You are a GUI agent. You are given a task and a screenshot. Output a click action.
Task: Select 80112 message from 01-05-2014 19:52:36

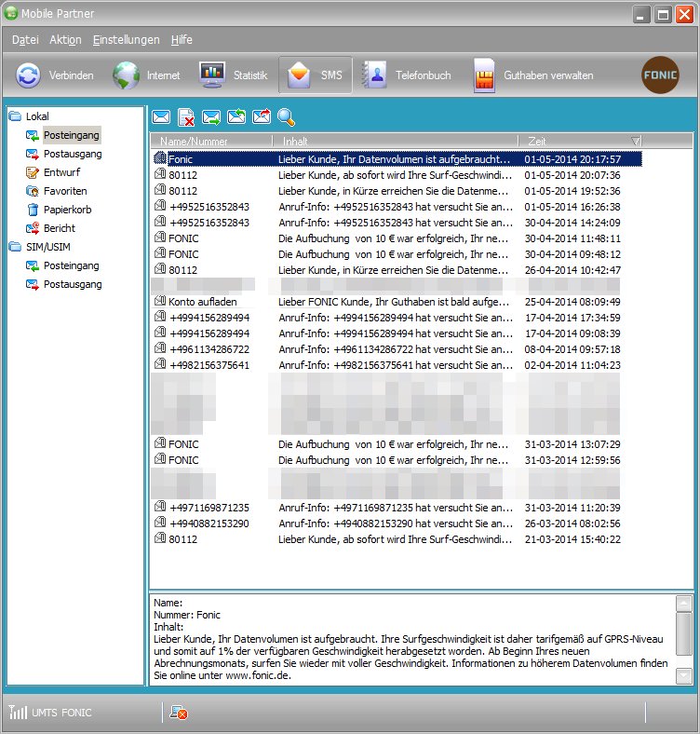tap(397, 191)
